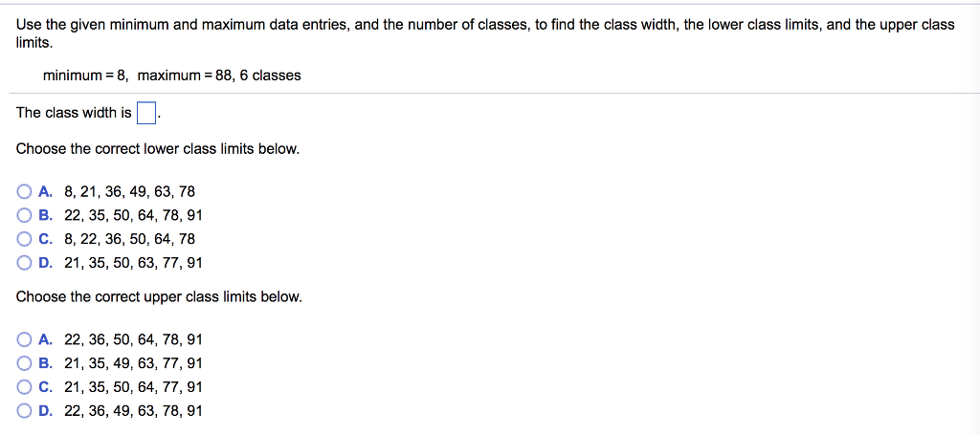Select radio button C under lower class limits

(x=24, y=239)
